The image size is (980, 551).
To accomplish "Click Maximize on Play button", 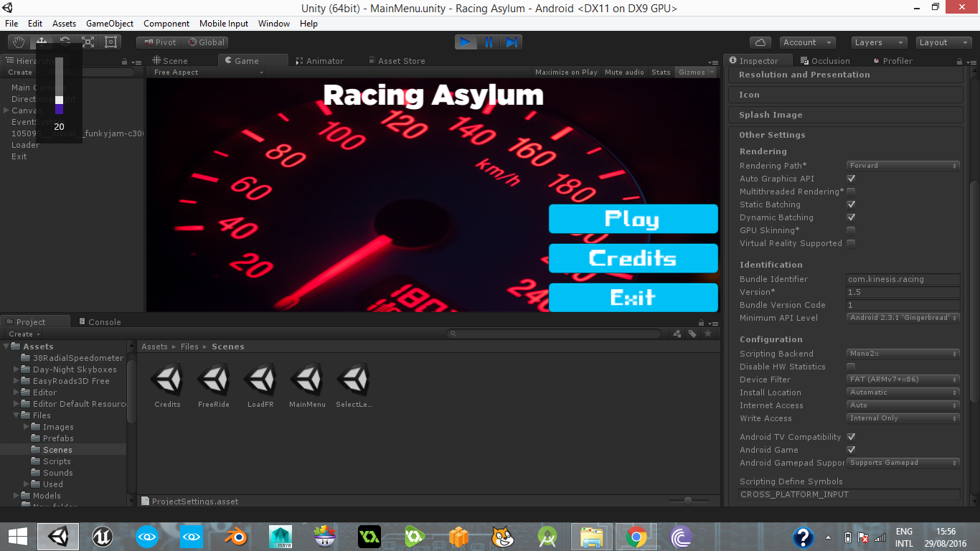I will (x=566, y=72).
